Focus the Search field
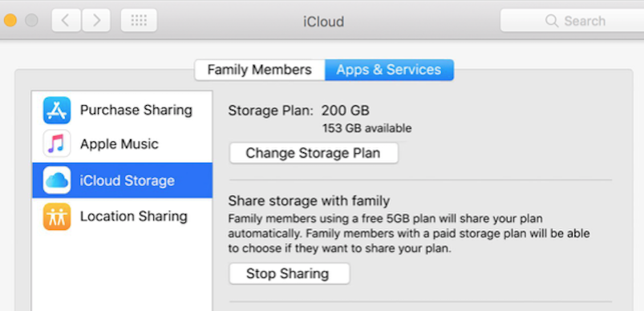 (x=572, y=21)
